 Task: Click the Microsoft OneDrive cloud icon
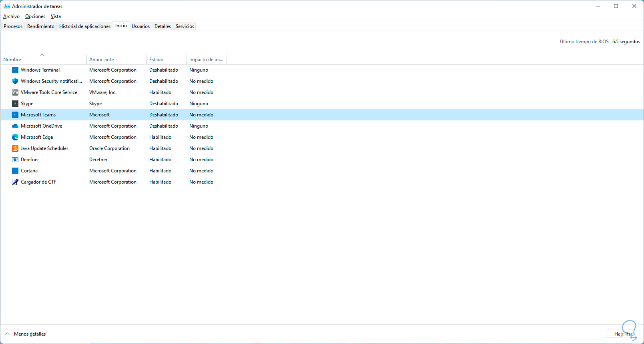pos(15,126)
